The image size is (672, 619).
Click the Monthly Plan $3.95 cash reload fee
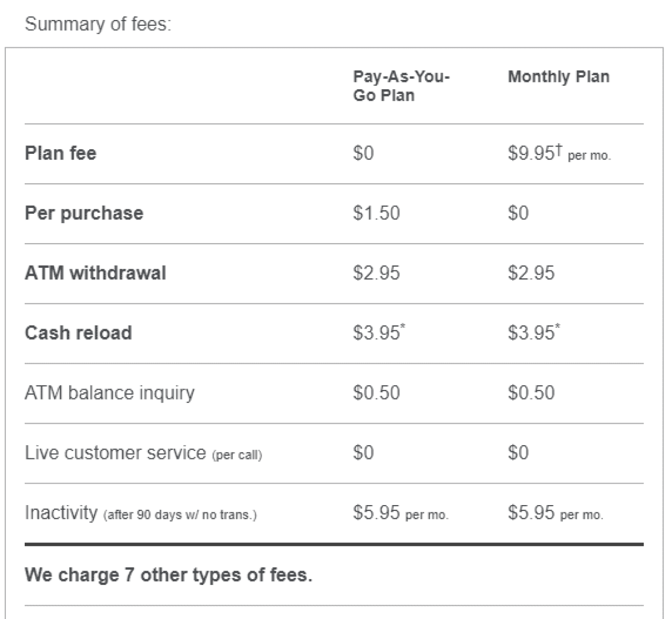[534, 332]
